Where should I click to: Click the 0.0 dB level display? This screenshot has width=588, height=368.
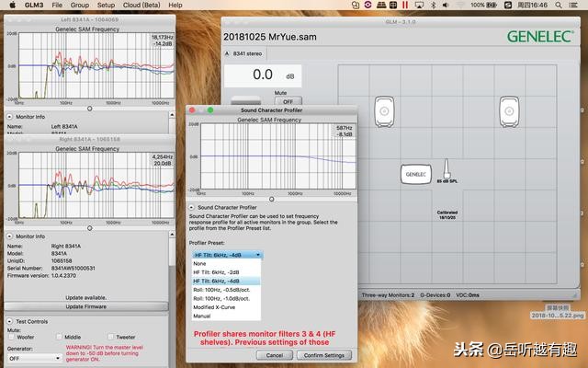coord(263,75)
